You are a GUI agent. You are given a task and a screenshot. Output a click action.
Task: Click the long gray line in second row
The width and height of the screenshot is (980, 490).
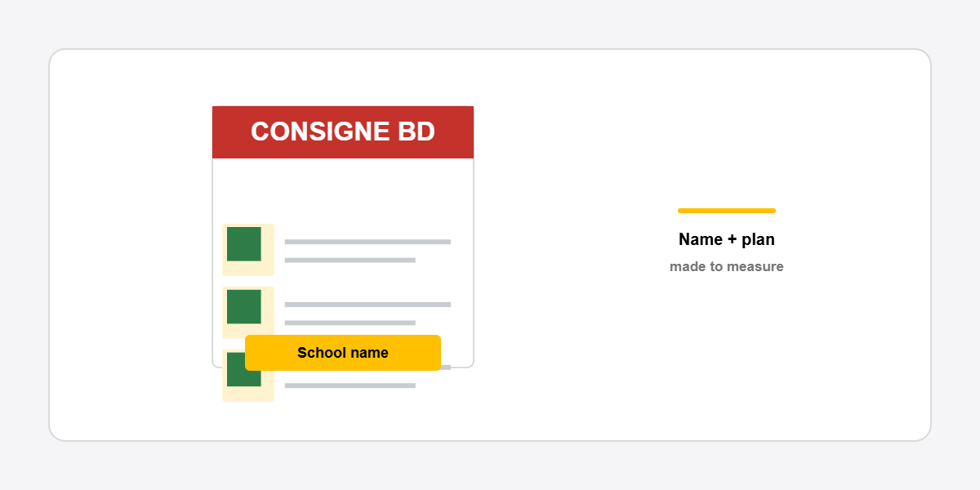coord(367,305)
